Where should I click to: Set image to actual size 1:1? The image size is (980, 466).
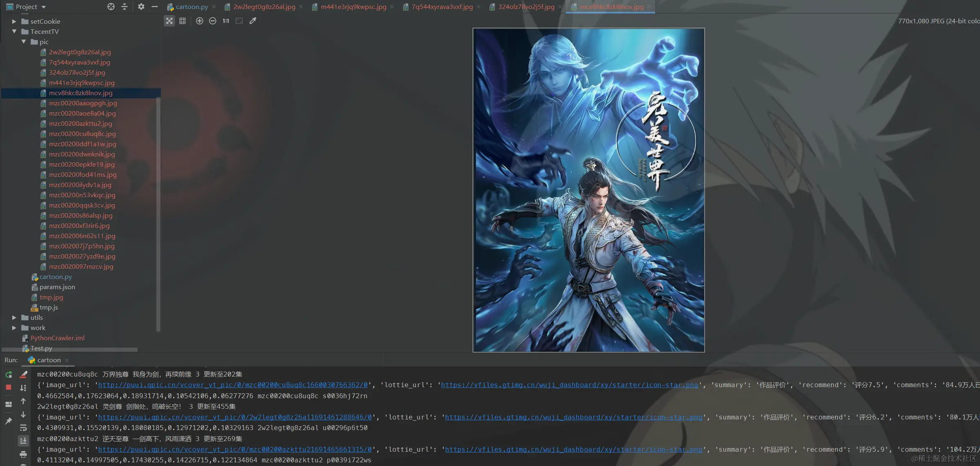226,21
